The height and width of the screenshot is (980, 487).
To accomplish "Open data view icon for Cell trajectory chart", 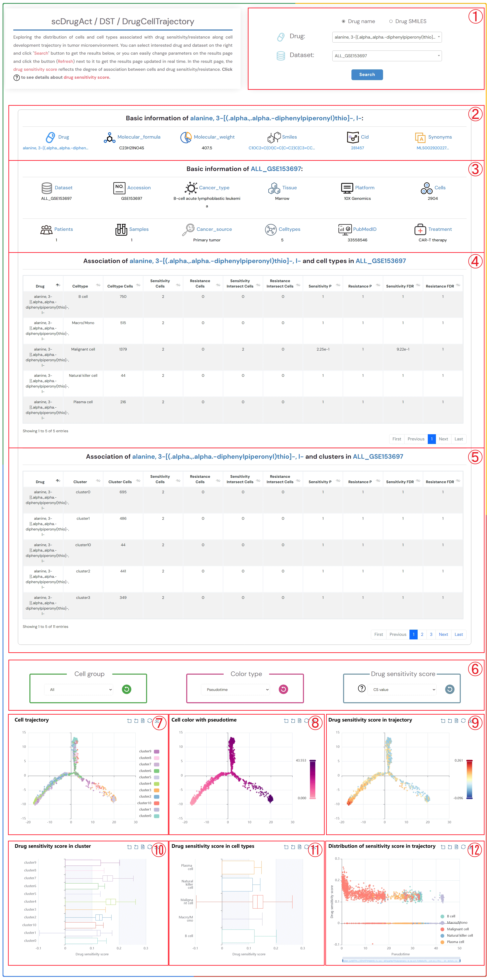I will tap(143, 721).
